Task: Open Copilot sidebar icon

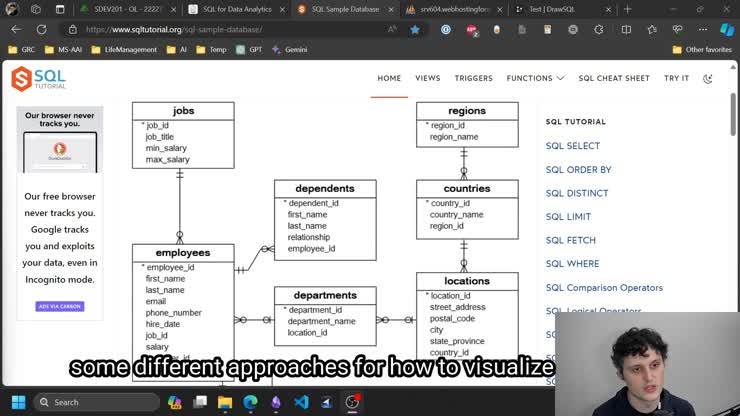Action: (727, 30)
